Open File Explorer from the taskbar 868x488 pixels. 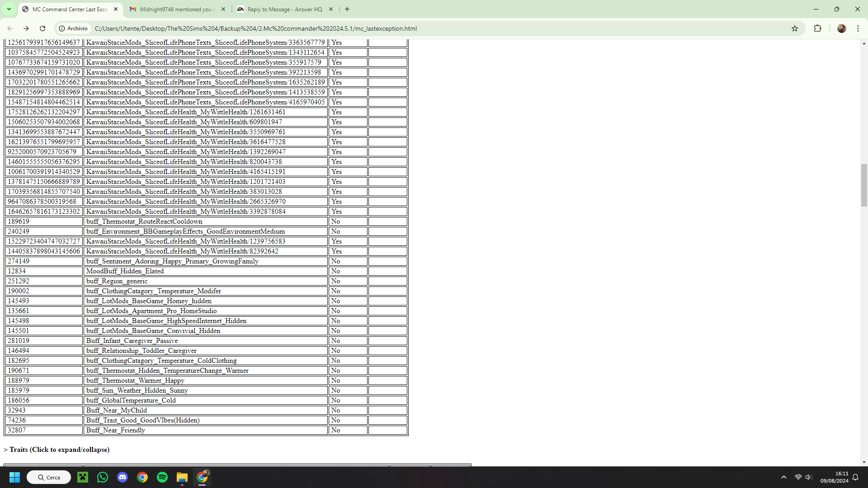(182, 477)
